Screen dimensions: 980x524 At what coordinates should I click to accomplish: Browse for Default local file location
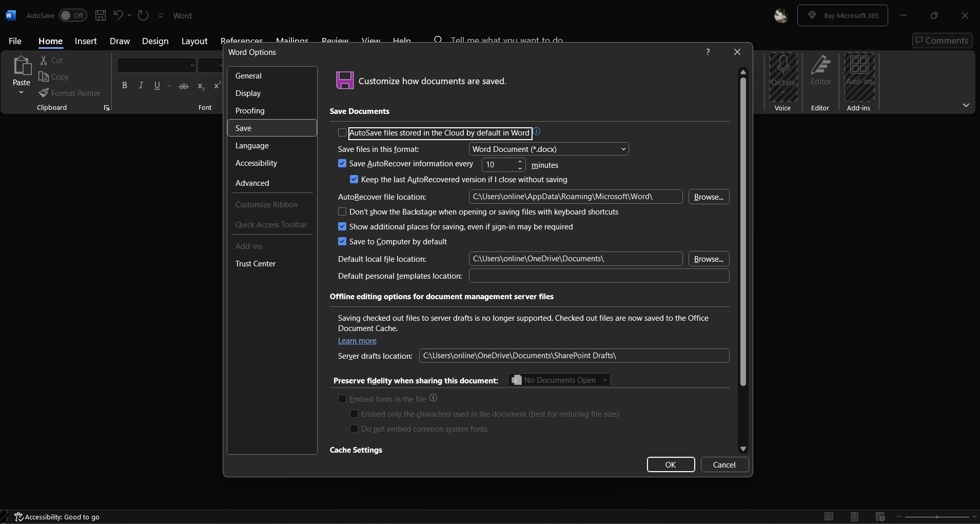[709, 259]
